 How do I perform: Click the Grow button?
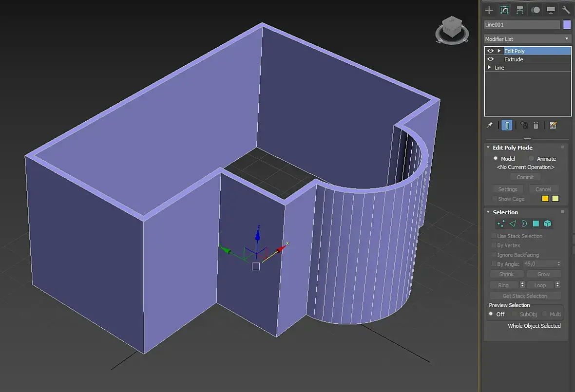[543, 274]
